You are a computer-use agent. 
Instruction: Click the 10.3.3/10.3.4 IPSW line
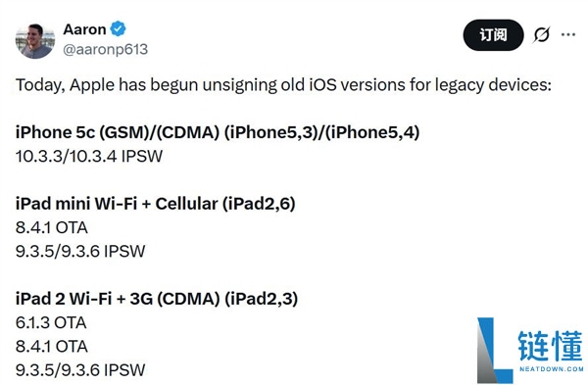point(89,156)
